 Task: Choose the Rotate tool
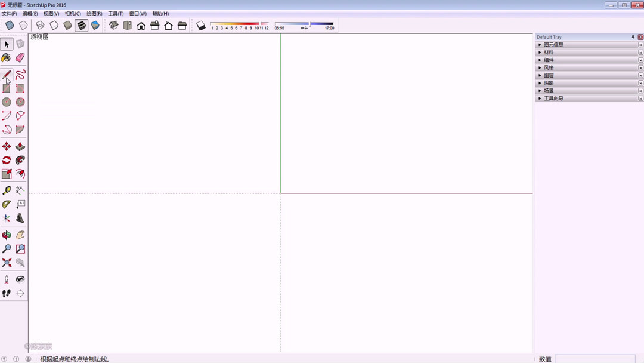point(7,159)
